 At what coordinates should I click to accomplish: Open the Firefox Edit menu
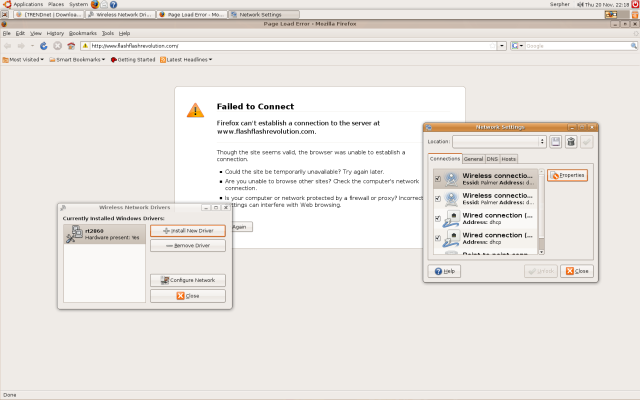coord(20,33)
